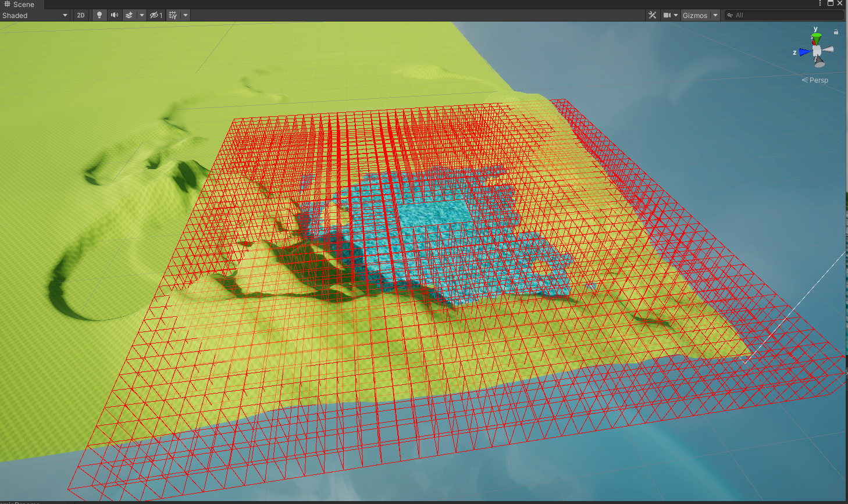Toggle the scene grid visibility icon

173,15
